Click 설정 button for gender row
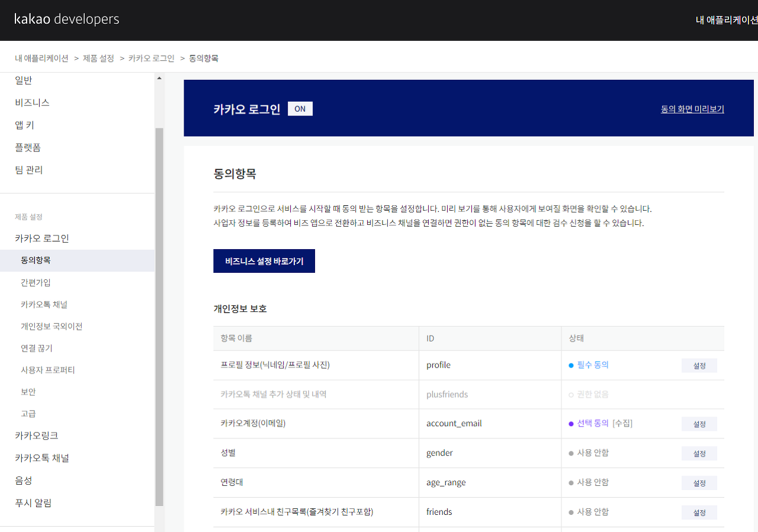Viewport: 758px width, 532px height. pos(699,453)
